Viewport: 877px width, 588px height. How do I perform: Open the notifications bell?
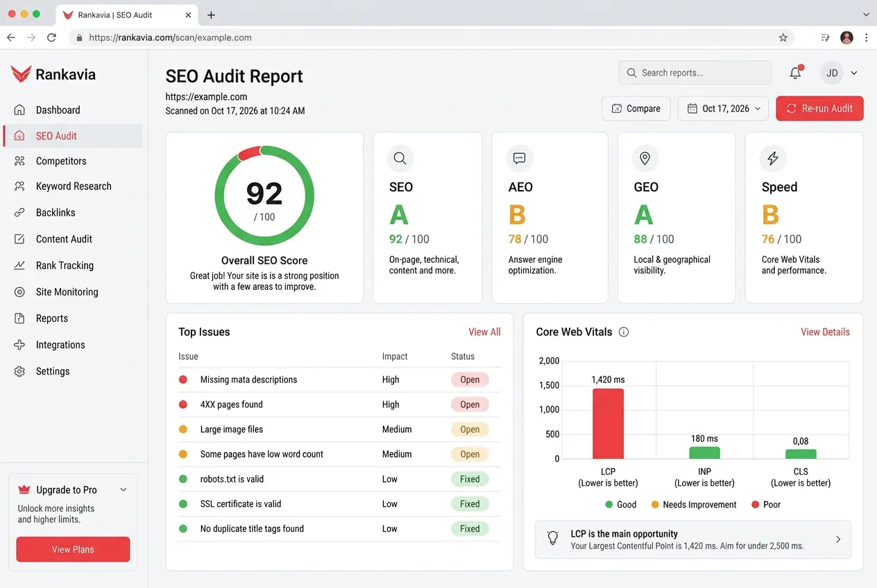(796, 73)
